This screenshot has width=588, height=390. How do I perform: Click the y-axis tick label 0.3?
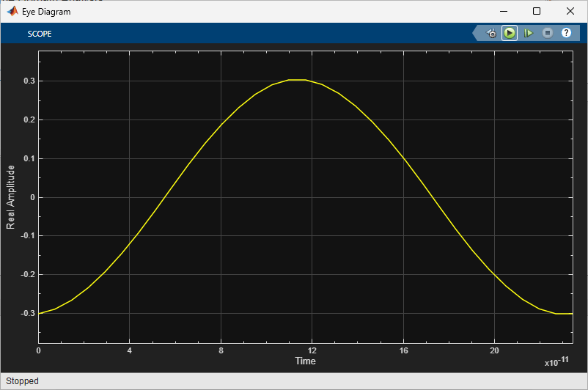click(x=29, y=81)
